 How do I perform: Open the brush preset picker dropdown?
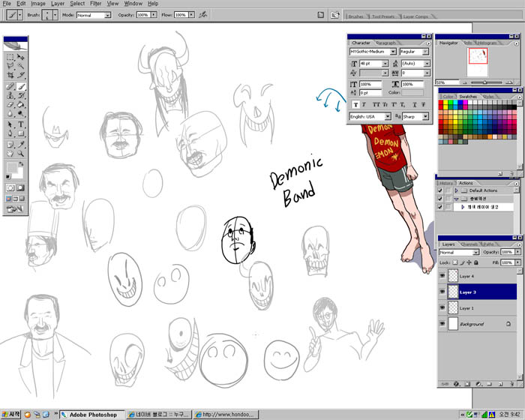(x=55, y=15)
